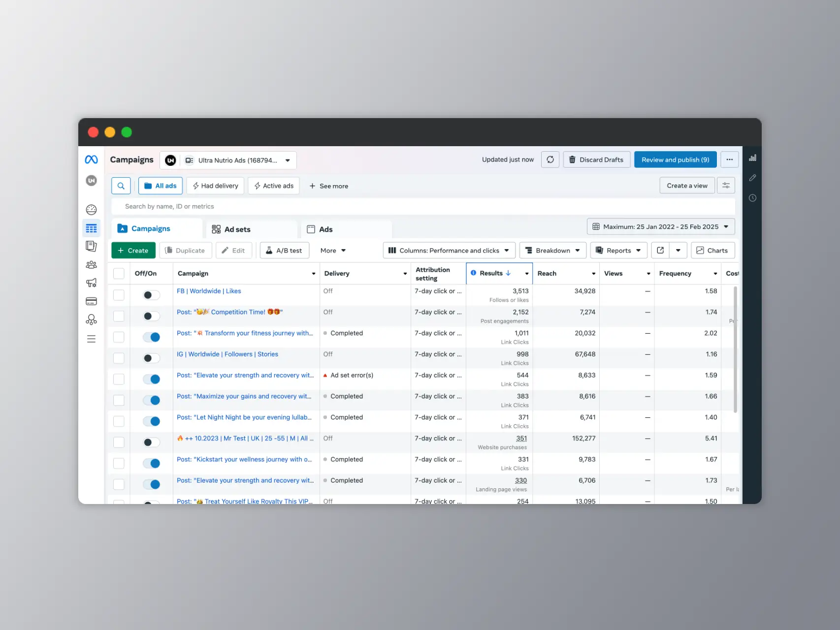Expand Columns: Performance and clicks dropdown
The height and width of the screenshot is (630, 840).
coord(449,251)
